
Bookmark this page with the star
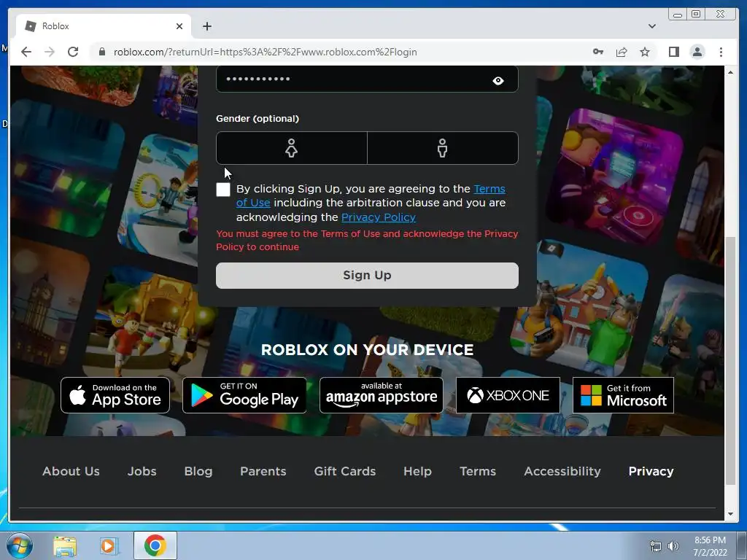coord(645,52)
